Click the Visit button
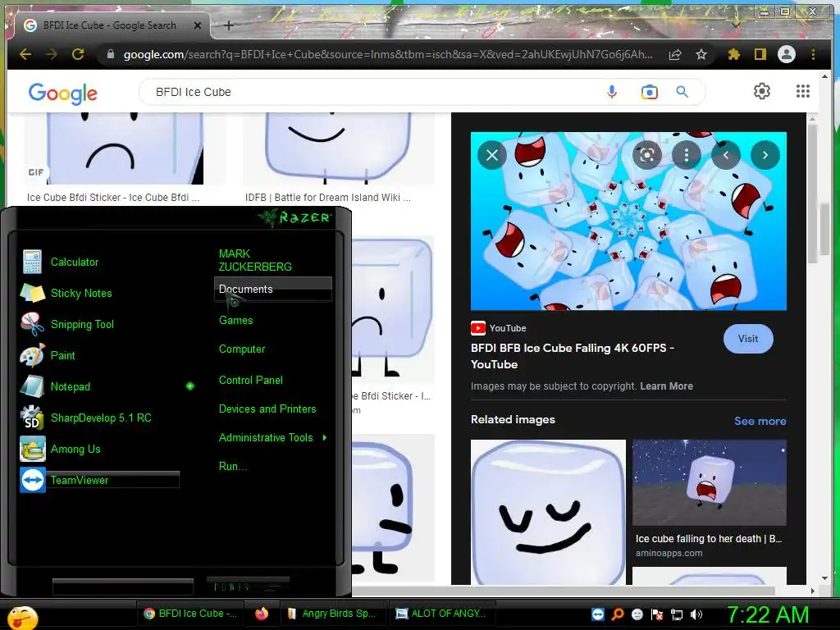 (748, 339)
